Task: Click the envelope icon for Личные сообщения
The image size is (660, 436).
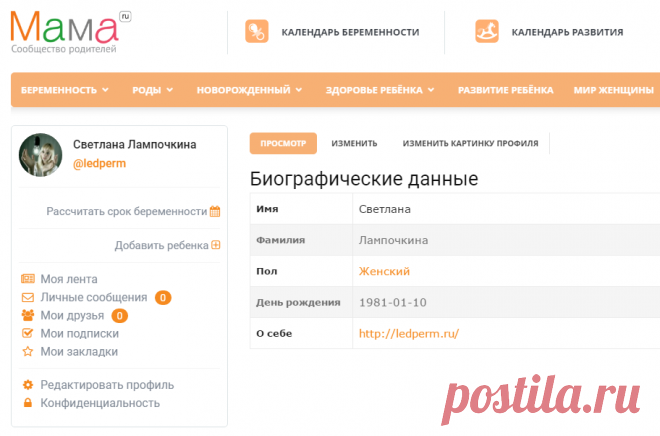Action: click(28, 298)
